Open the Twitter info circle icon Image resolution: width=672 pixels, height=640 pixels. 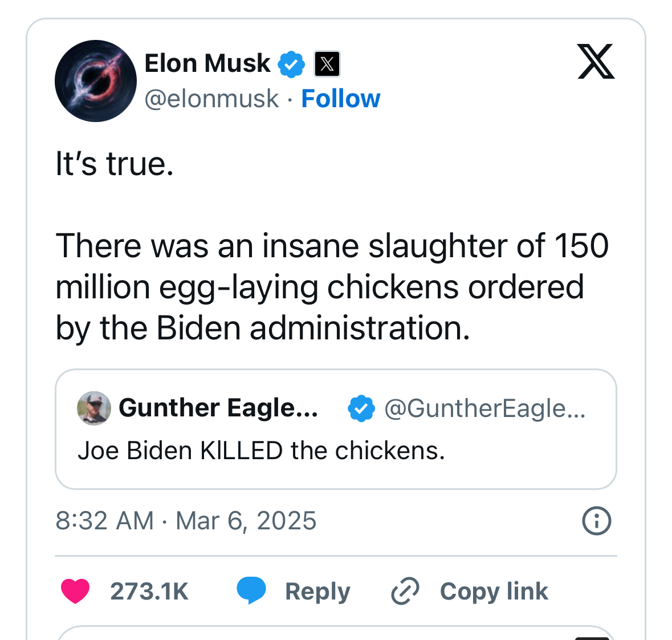tap(596, 521)
